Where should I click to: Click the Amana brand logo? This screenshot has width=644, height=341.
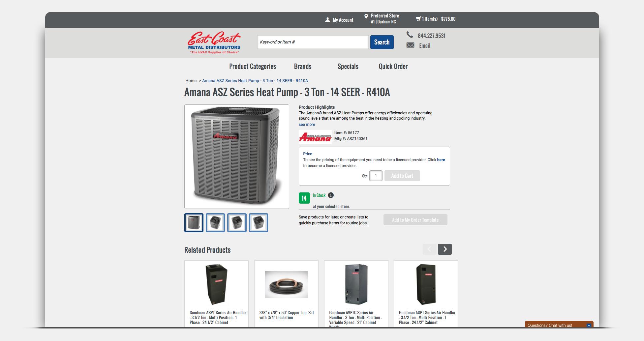point(315,137)
